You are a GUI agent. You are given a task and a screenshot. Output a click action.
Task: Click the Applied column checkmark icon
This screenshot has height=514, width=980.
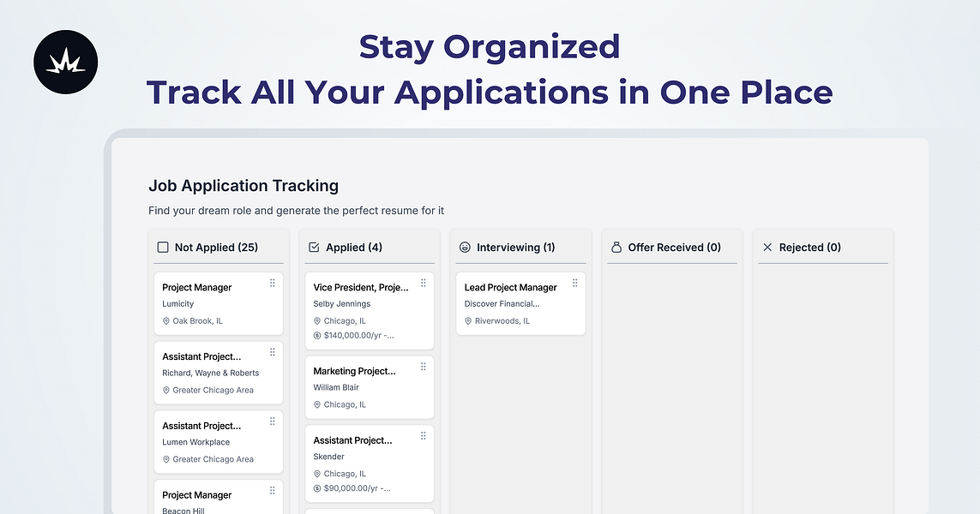314,248
